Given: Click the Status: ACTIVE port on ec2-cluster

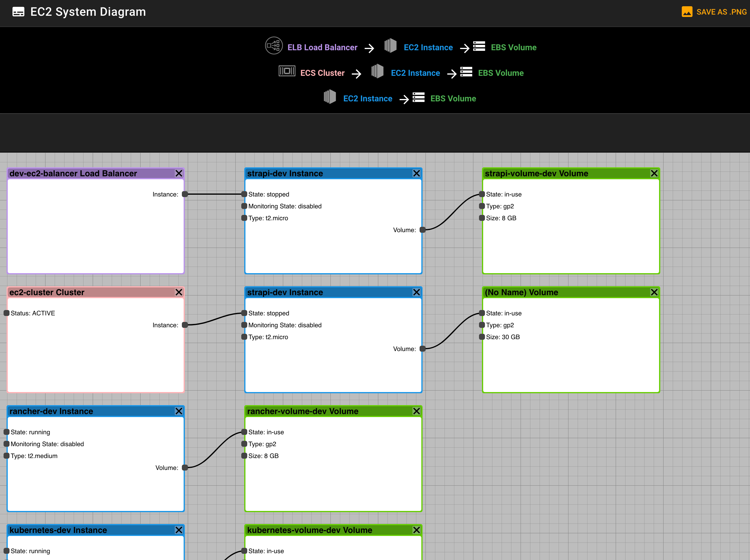Looking at the screenshot, I should coord(7,313).
